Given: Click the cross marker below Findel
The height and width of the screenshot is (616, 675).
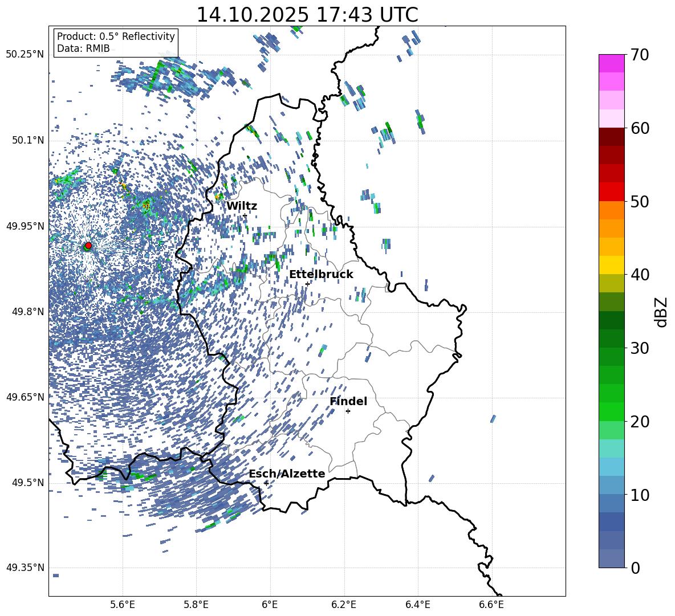Looking at the screenshot, I should coord(348,411).
